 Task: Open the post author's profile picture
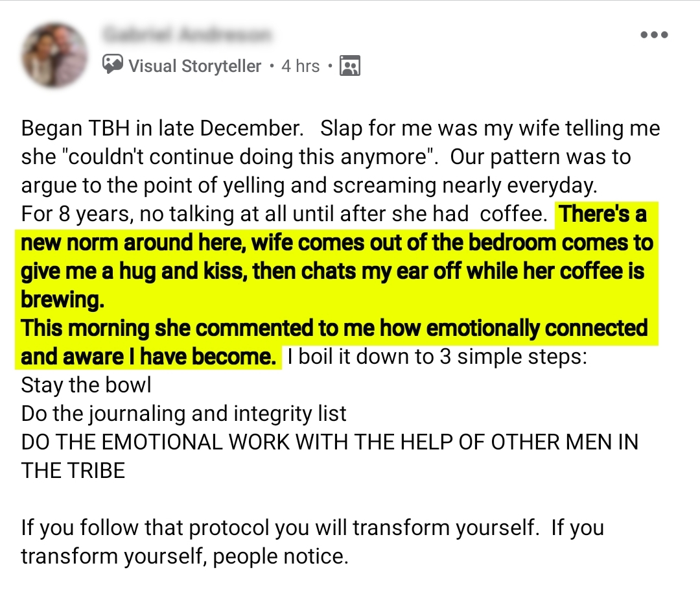[54, 55]
